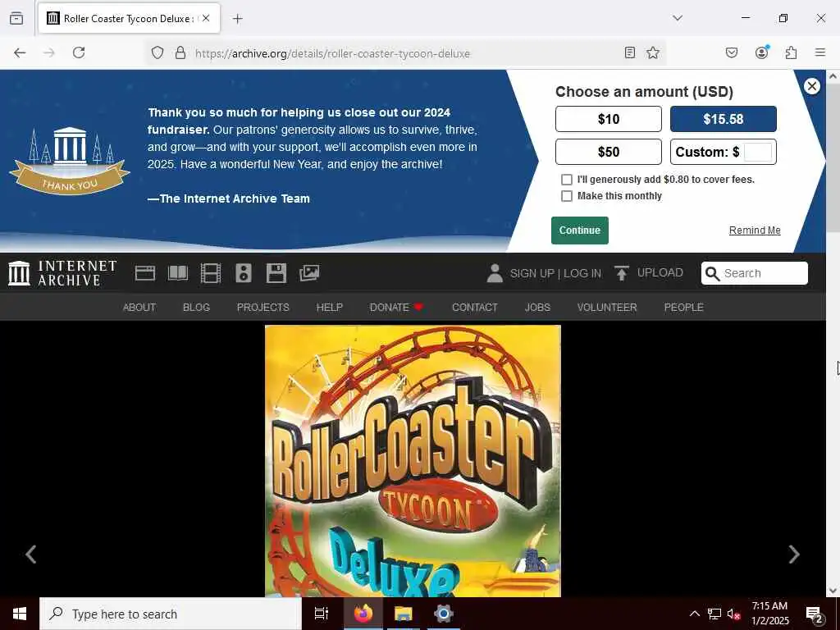Screen dimensions: 840x630
Task: Click the page vertical scrollbar thumb
Action: 833,158
